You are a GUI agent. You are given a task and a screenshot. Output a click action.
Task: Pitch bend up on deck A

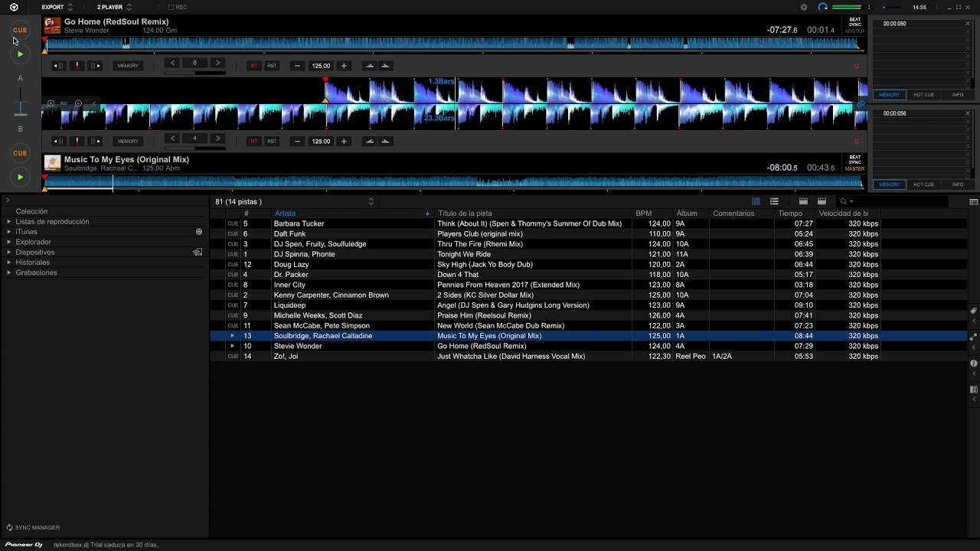click(x=385, y=66)
